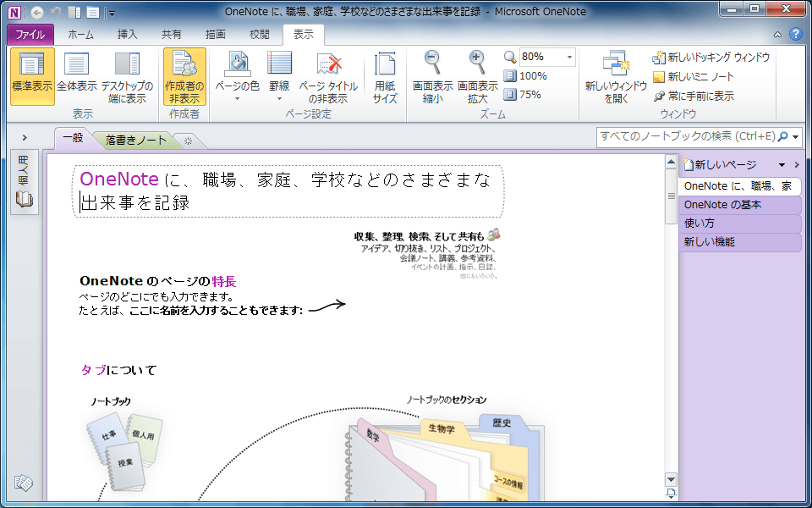This screenshot has width=812, height=508.
Task: Click the すべてのノートブックの検索 search box
Action: 687,137
